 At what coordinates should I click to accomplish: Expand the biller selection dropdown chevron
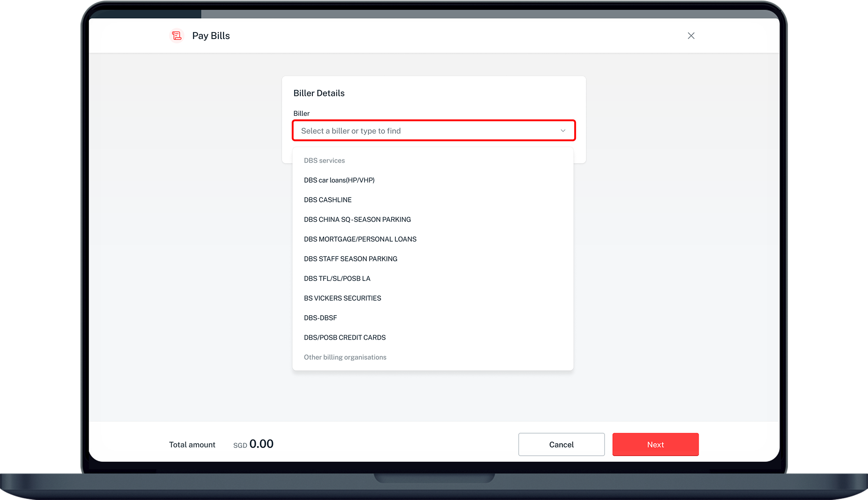click(562, 130)
